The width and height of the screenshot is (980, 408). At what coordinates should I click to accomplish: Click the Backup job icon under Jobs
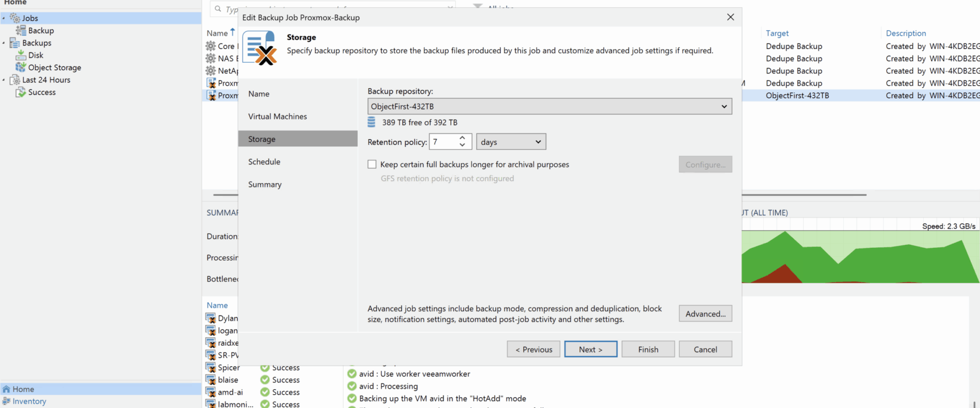point(21,31)
